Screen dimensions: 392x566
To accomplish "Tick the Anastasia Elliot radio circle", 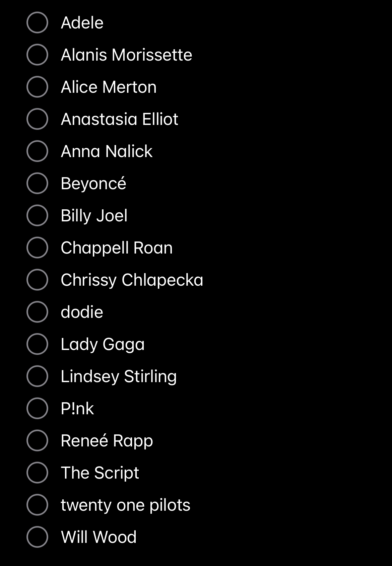I will click(37, 119).
